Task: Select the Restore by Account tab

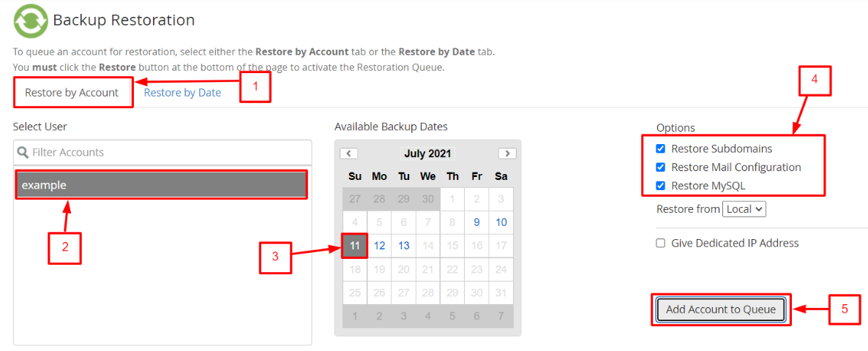Action: click(x=72, y=92)
